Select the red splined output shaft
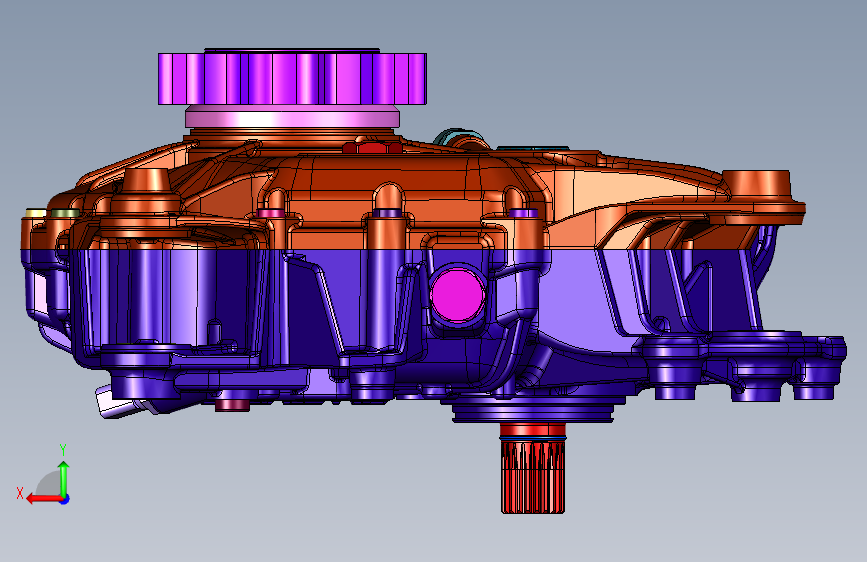Screen dimensions: 867x562 (533, 469)
